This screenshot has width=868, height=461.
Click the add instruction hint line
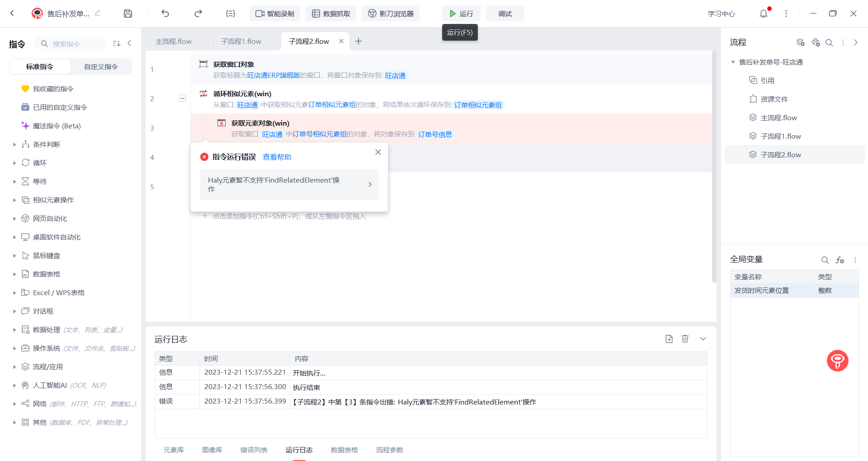click(284, 216)
